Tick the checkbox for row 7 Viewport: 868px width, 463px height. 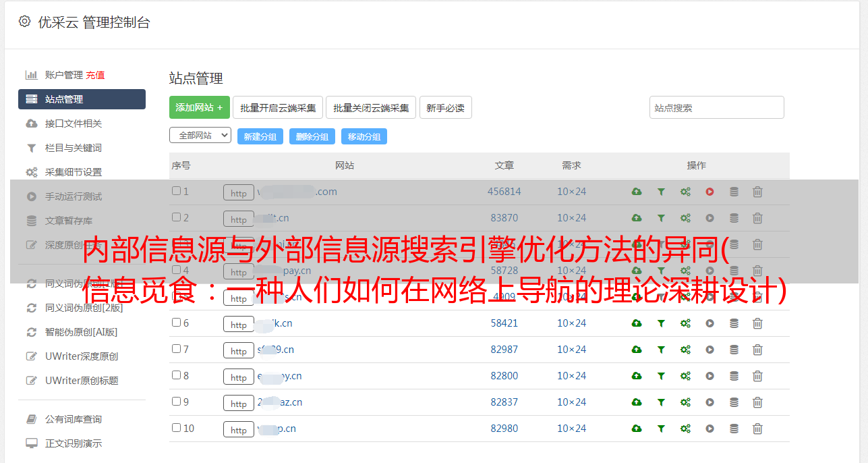point(176,349)
